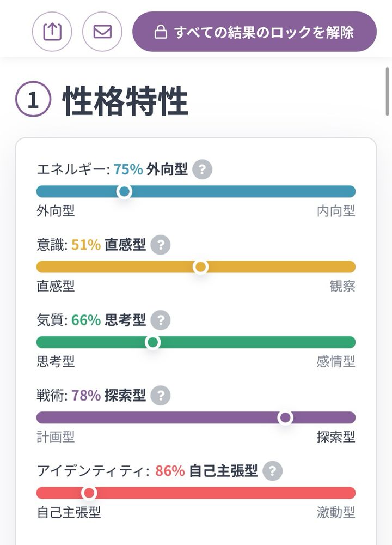Click the green 気質 slider handle
Image resolution: width=392 pixels, height=545 pixels.
point(153,342)
